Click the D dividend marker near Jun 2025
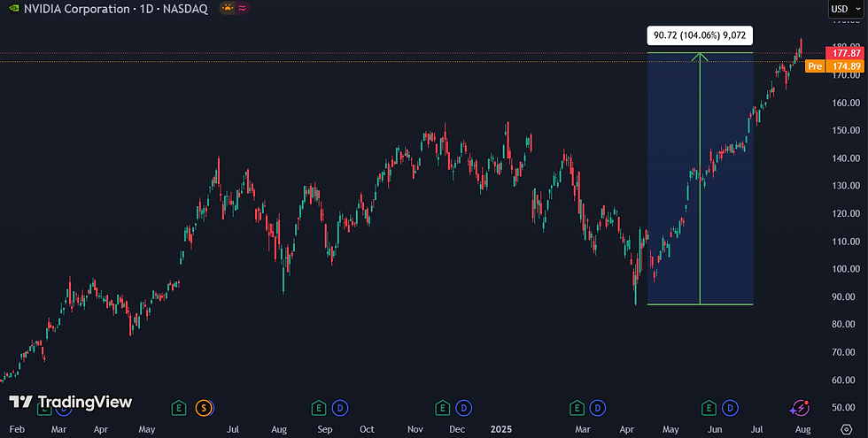 (730, 409)
